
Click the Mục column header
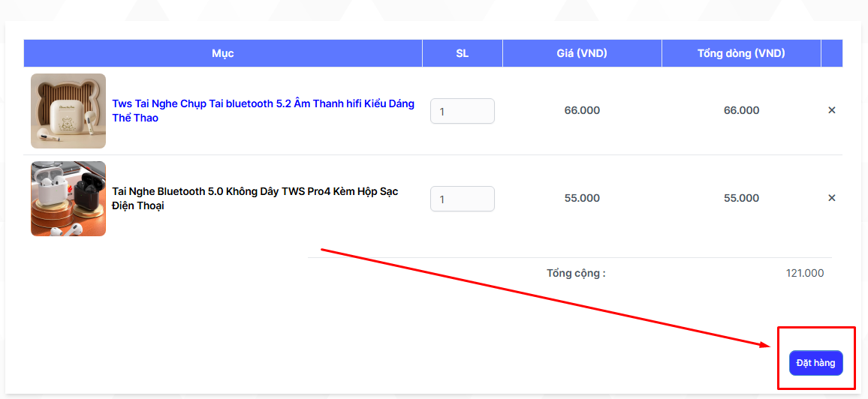(x=223, y=53)
